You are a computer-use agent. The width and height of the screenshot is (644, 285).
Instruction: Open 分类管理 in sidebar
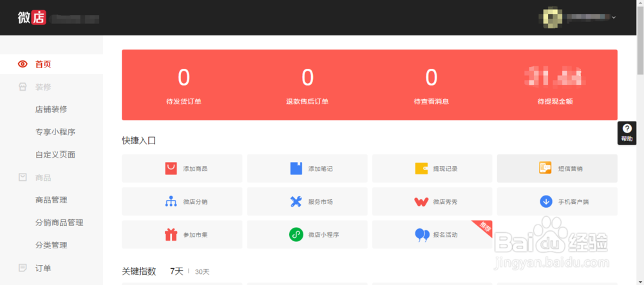52,245
